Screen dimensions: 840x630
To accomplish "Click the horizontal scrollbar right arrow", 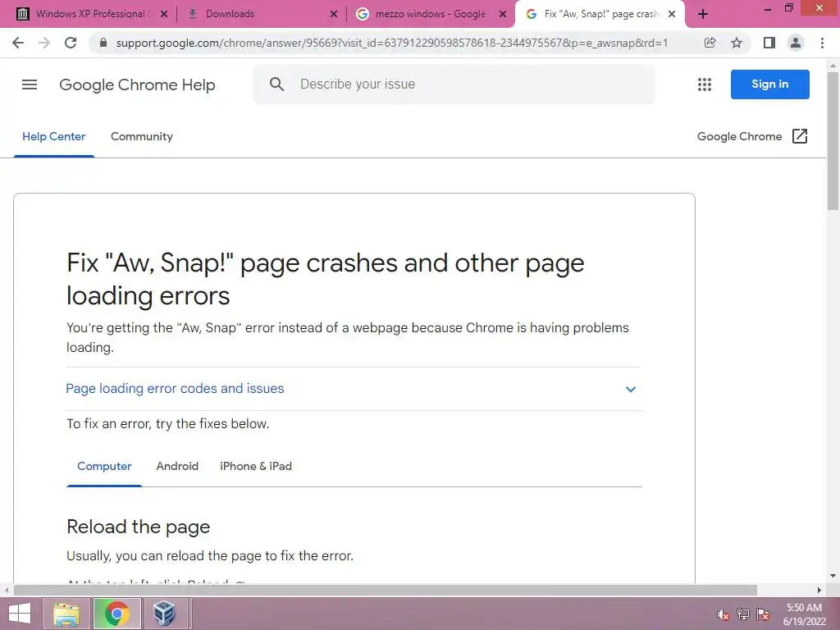I will [819, 591].
